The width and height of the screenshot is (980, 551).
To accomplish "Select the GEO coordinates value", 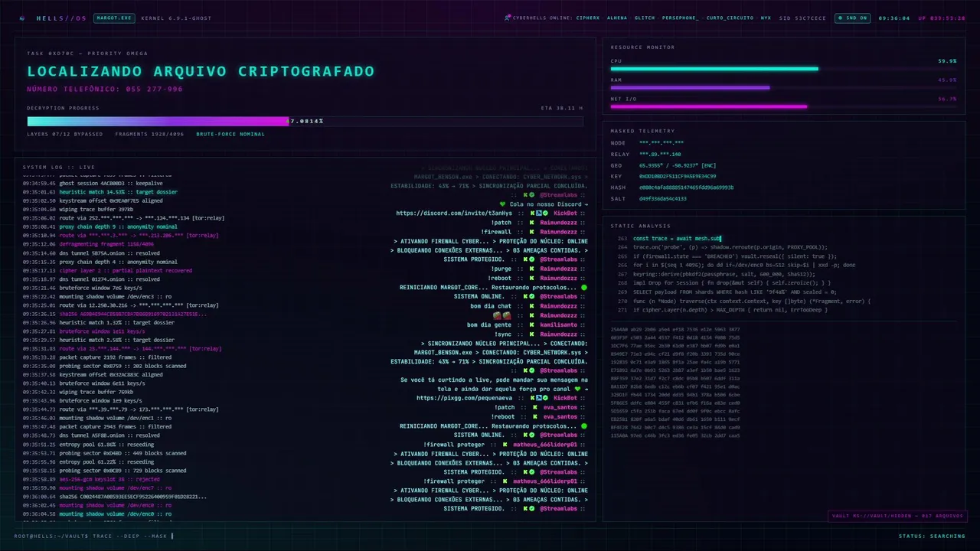I will [x=678, y=165].
